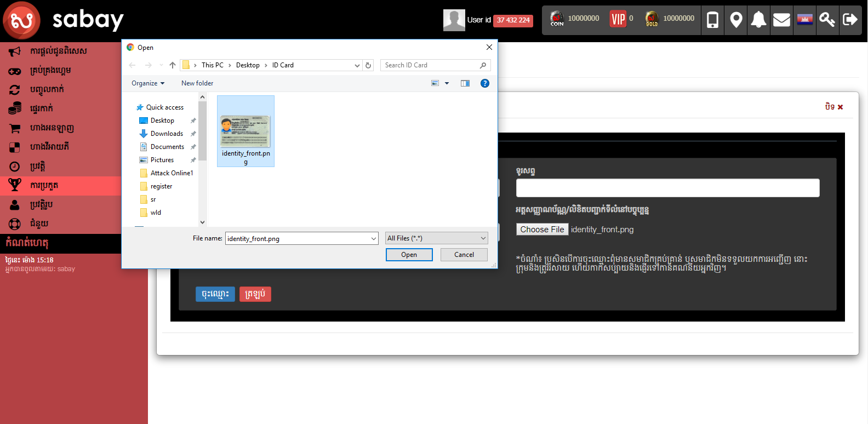Click the Open button in dialog

point(409,255)
